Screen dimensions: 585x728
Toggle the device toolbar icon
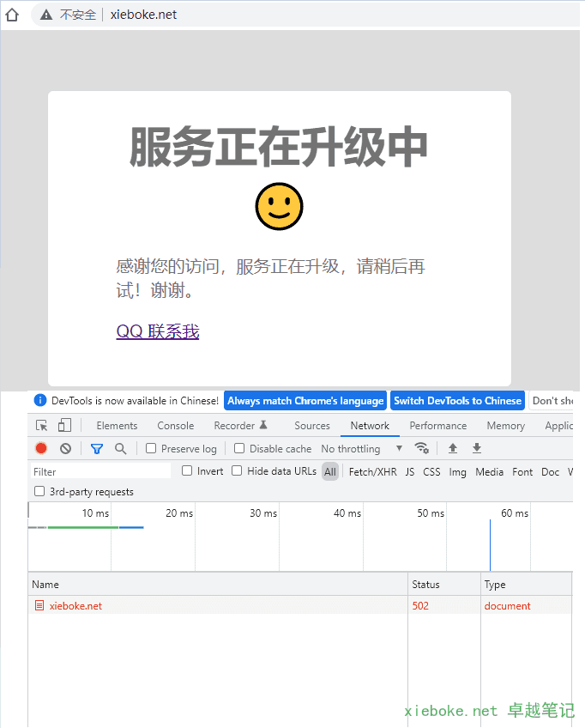[64, 426]
